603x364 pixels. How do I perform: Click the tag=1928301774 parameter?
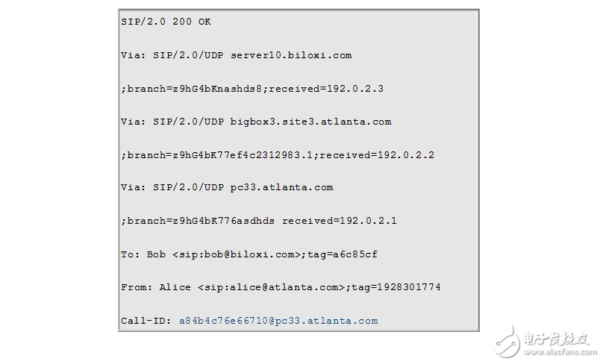[x=396, y=287]
